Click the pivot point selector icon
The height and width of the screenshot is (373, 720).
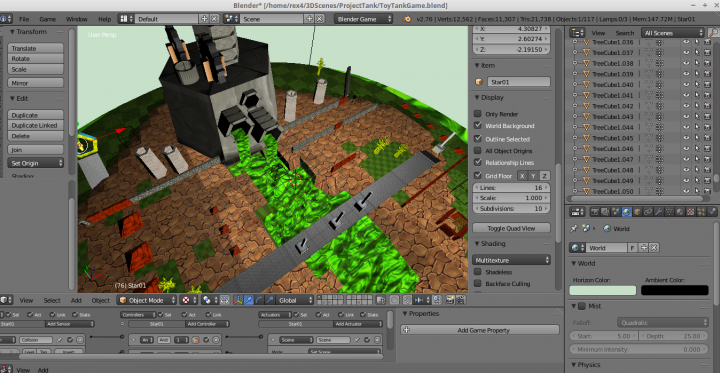pos(207,300)
